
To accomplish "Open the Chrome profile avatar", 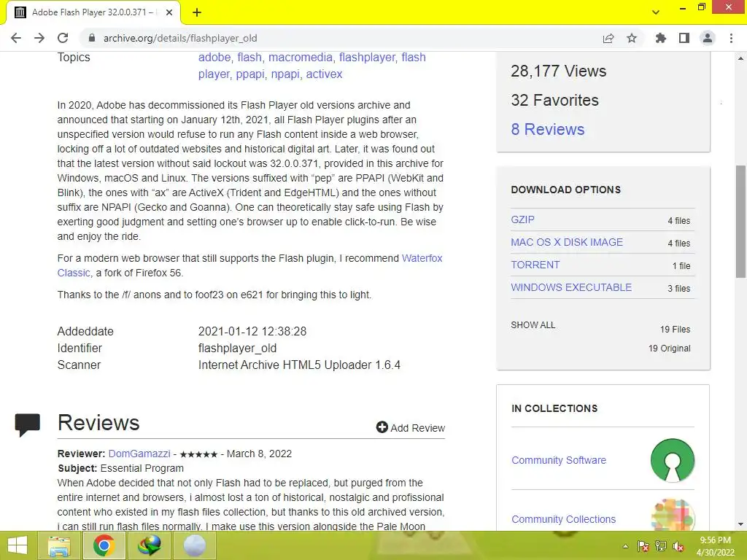I will click(708, 38).
